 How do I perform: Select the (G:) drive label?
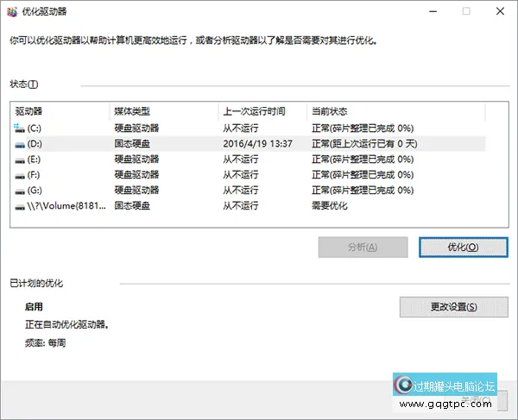click(35, 191)
